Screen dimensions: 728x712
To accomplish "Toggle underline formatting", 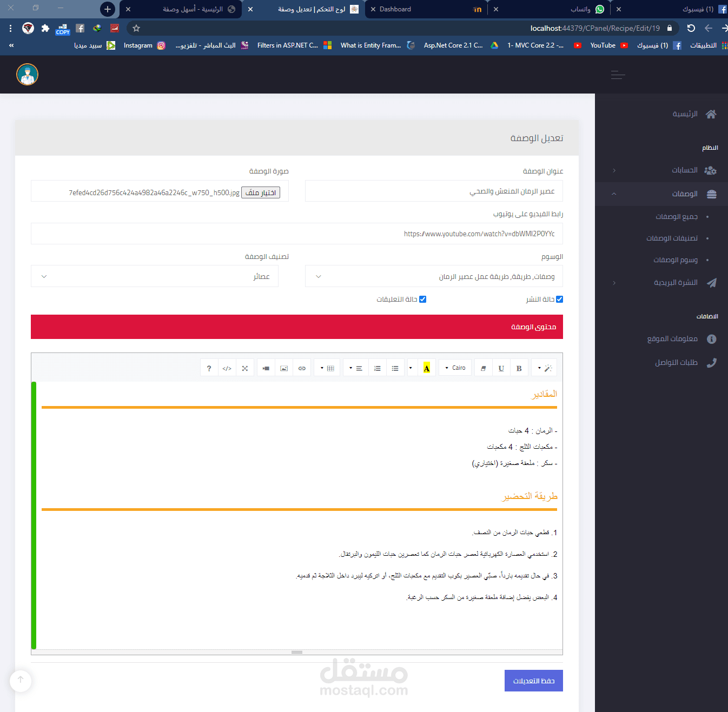I will click(501, 368).
